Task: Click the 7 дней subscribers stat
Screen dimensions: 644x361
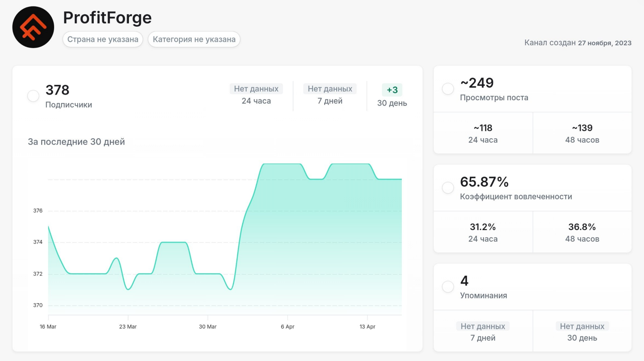Action: pyautogui.click(x=330, y=95)
